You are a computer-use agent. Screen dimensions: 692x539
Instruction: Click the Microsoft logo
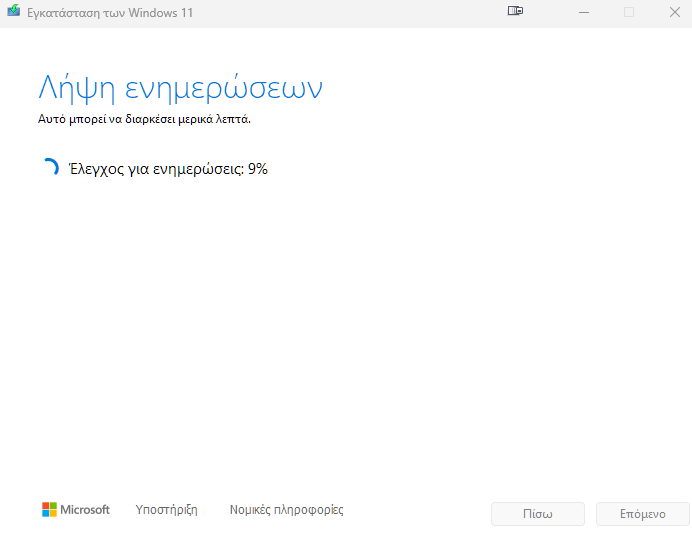(x=75, y=509)
